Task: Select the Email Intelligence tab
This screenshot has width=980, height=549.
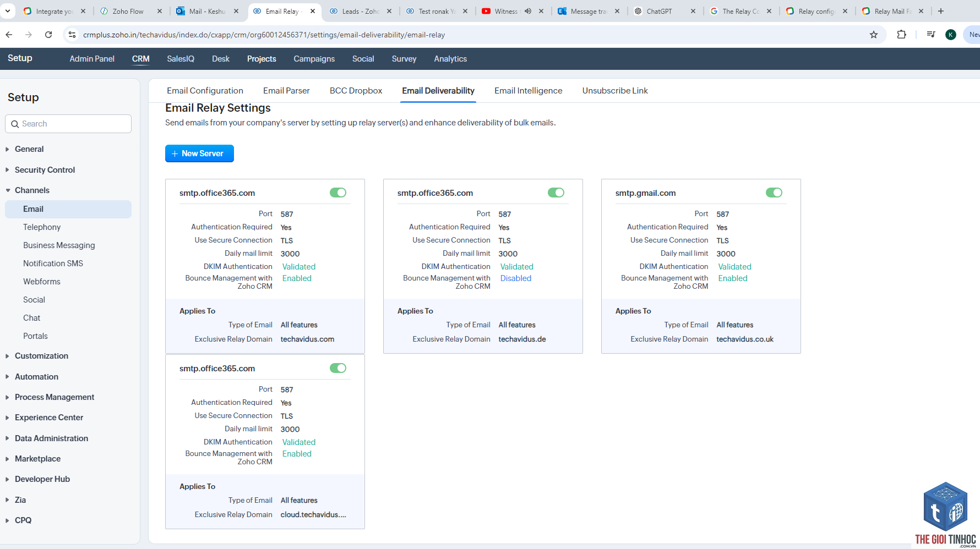Action: click(x=528, y=91)
